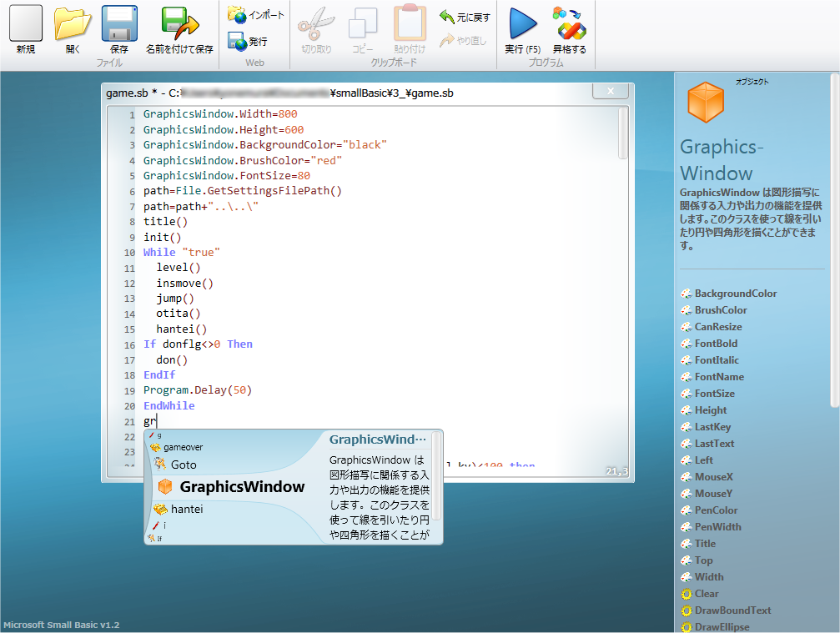Select gameover in the suggestion list
The width and height of the screenshot is (840, 633).
[183, 447]
